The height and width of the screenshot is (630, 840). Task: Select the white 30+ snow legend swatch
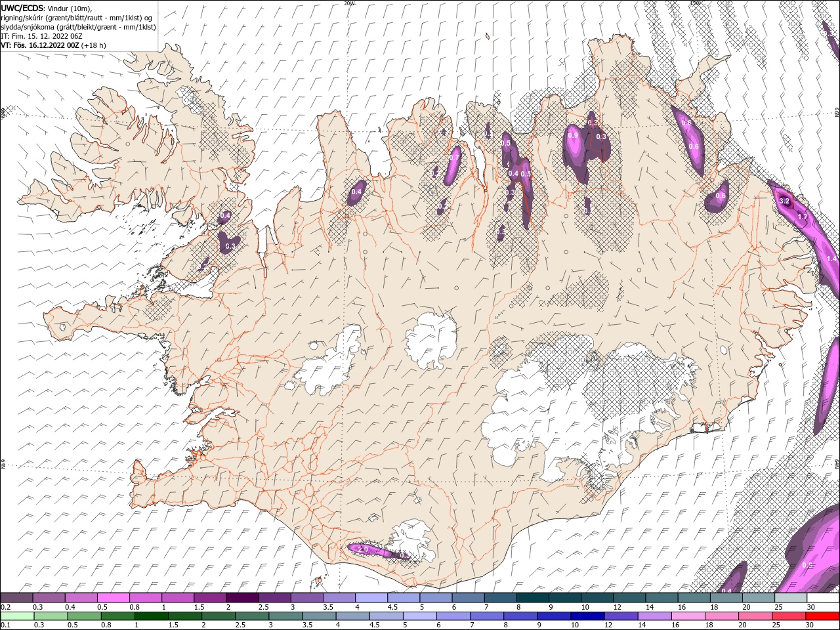[822, 598]
